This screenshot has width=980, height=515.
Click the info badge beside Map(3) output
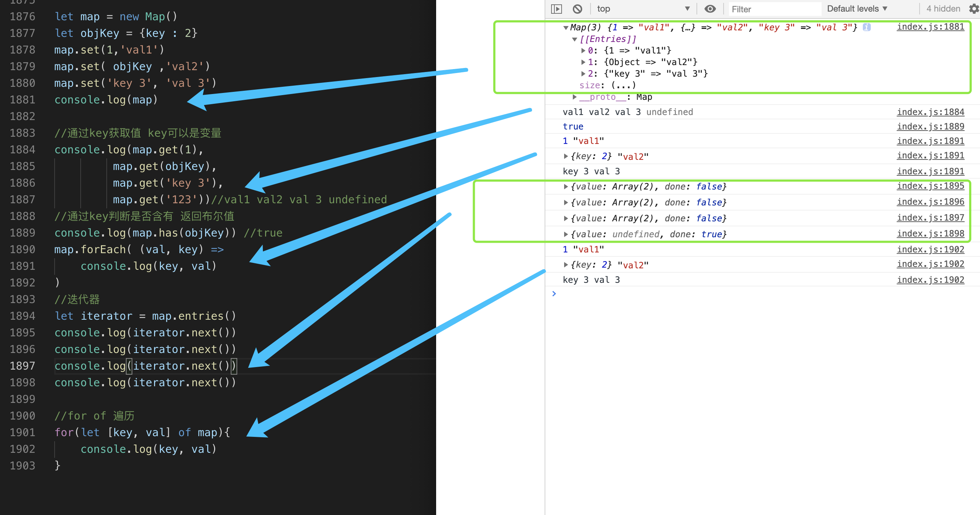[x=866, y=27]
